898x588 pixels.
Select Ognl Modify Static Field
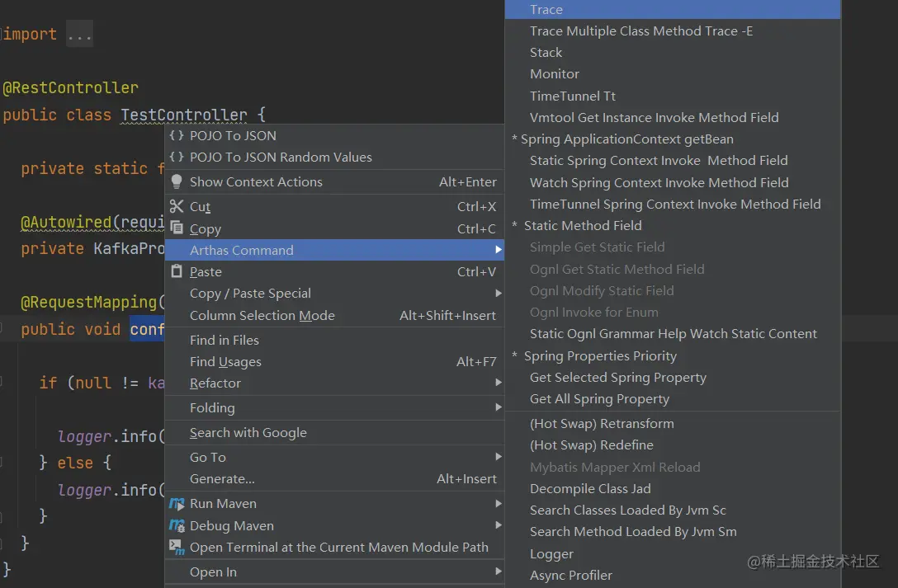click(673, 290)
